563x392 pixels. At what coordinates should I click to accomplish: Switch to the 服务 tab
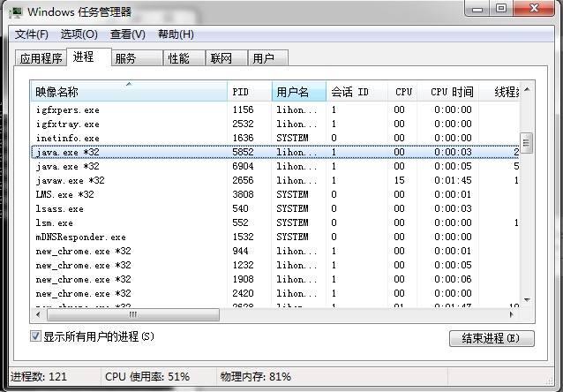tap(137, 58)
